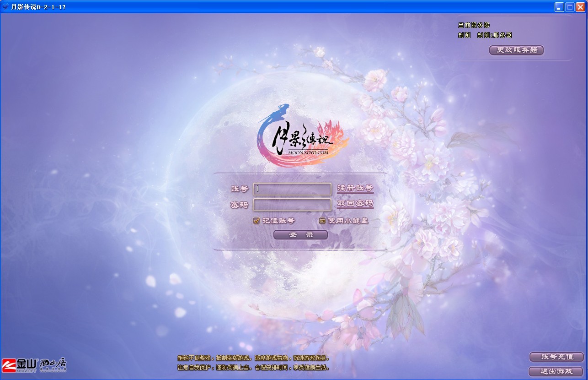588x380 pixels.
Task: Open the 注册账号 register link
Action: point(355,188)
